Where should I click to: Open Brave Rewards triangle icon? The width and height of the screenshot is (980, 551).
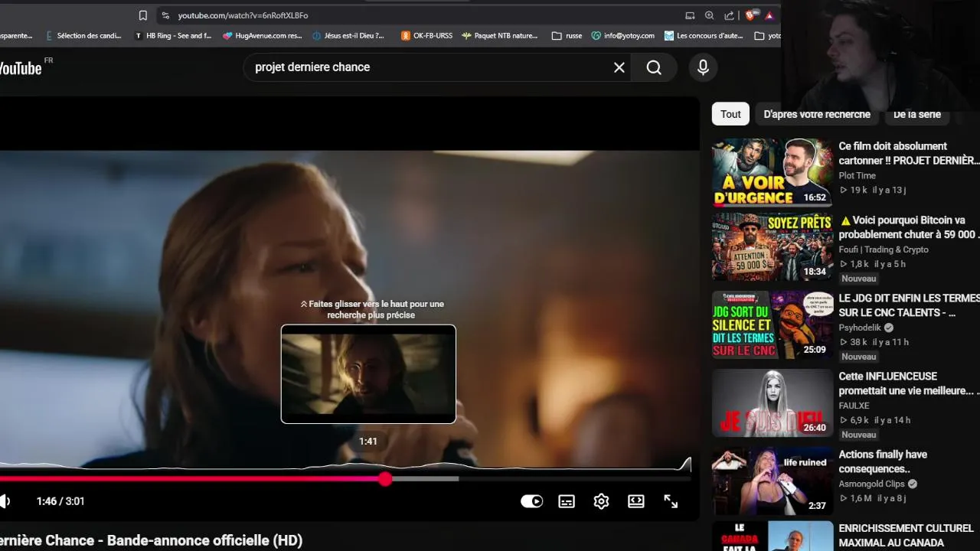point(769,15)
